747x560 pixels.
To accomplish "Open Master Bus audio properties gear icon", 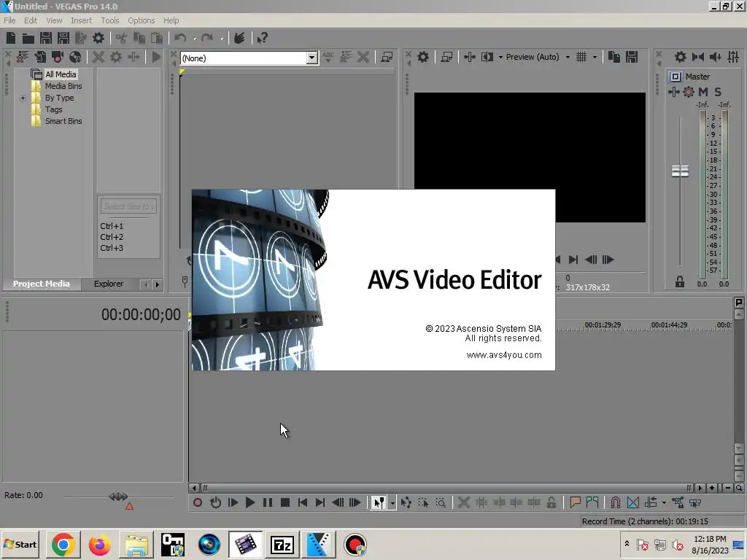I will [681, 57].
